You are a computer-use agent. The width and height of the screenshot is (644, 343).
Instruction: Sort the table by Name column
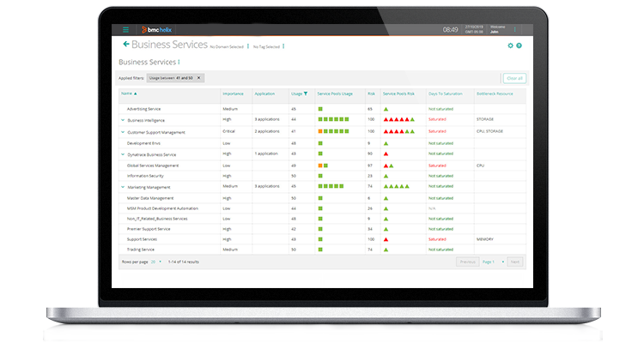(129, 93)
